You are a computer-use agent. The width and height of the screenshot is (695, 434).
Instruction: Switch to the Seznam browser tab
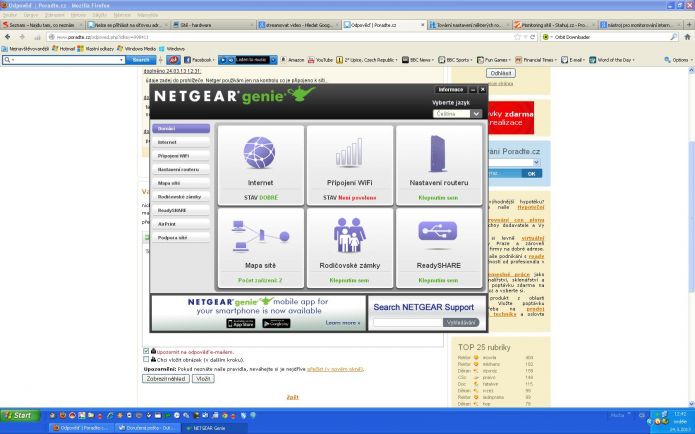[42, 25]
